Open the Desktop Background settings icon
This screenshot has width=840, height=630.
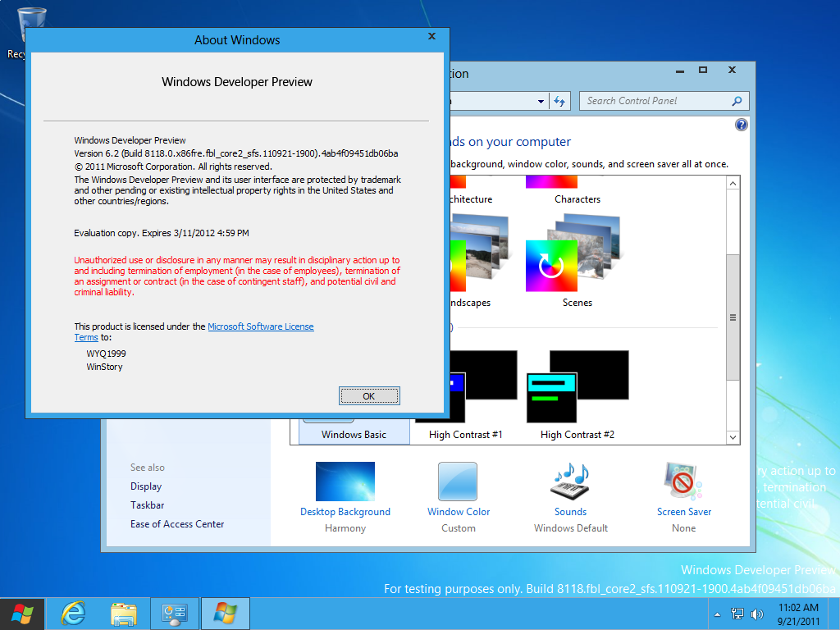point(345,482)
